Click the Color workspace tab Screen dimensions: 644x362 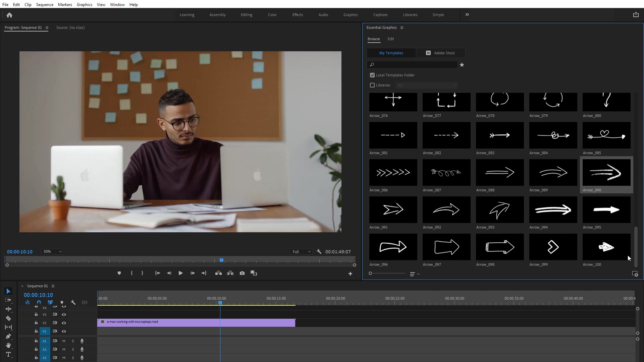[x=272, y=15]
